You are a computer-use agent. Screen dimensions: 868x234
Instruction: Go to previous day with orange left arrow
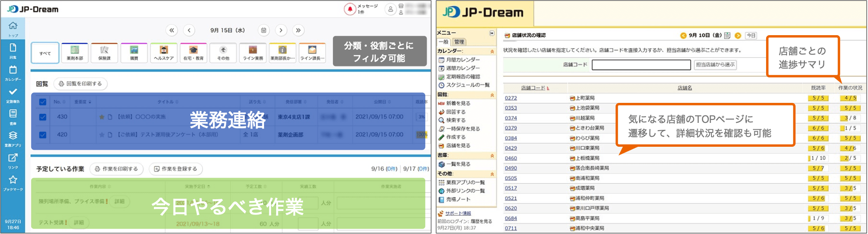(683, 36)
